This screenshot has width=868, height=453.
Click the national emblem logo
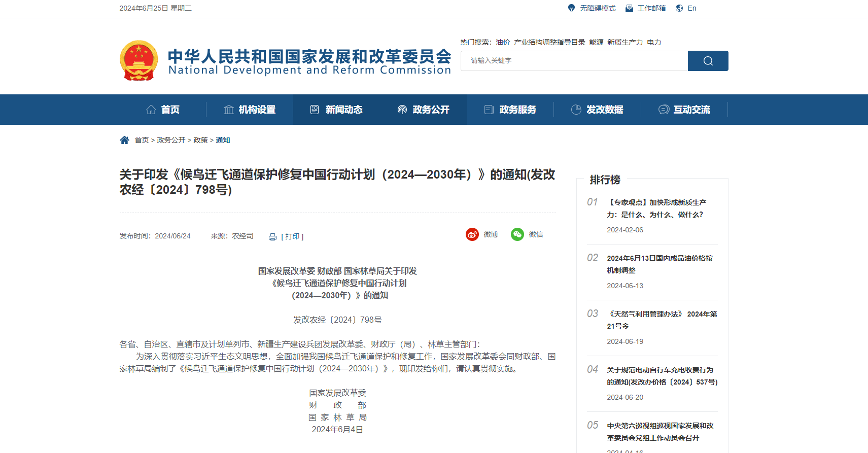(138, 61)
